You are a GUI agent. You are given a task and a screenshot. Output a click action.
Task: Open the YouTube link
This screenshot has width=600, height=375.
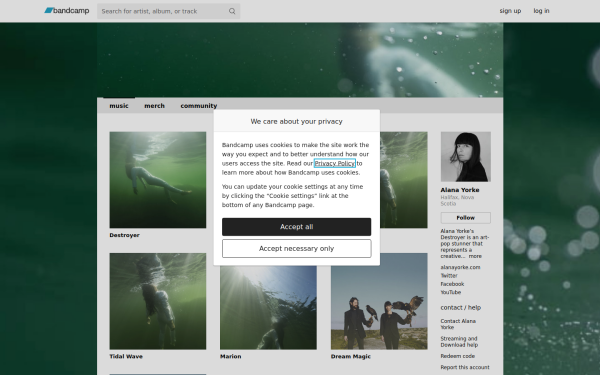(451, 292)
